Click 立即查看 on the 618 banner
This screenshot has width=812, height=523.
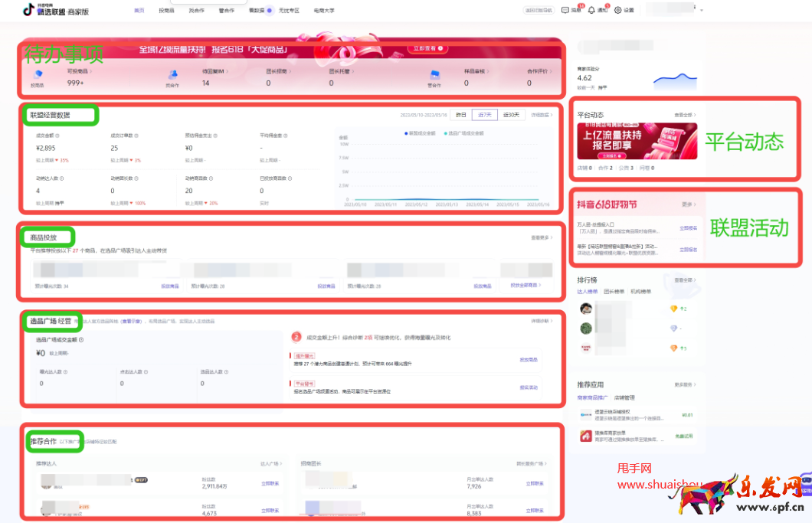pos(427,48)
